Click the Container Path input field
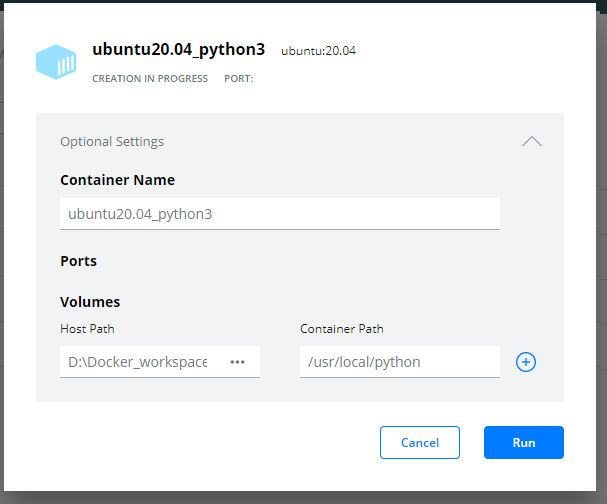 click(400, 362)
